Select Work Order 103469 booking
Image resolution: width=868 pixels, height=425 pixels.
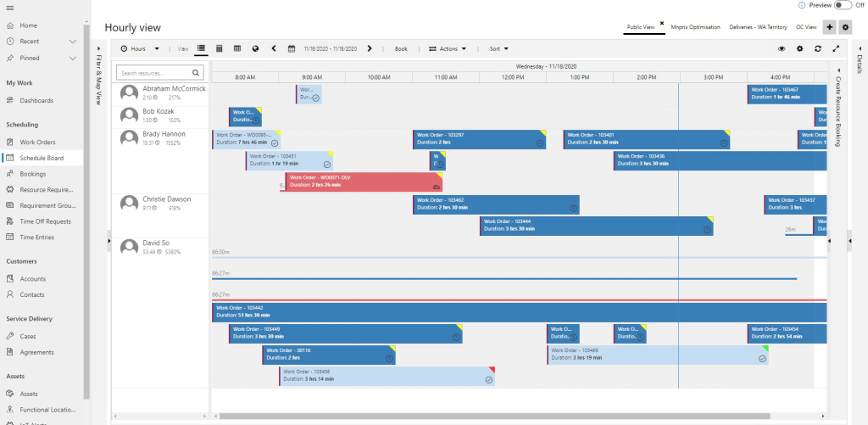coord(658,355)
